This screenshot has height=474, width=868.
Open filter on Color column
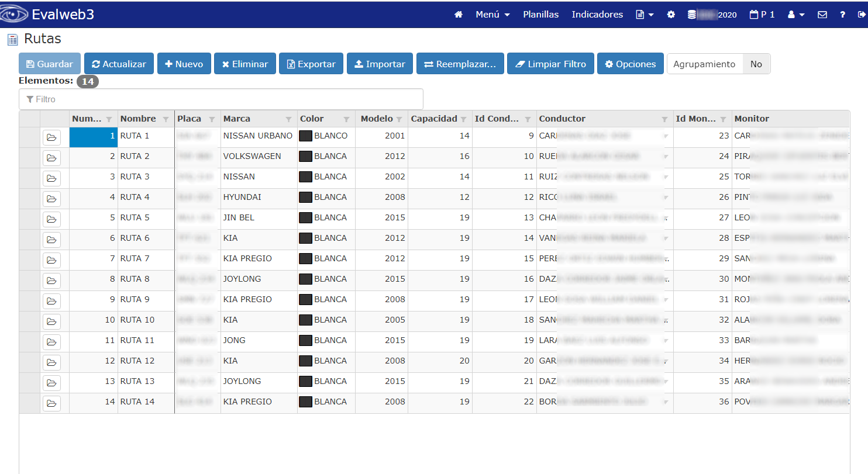(x=346, y=119)
